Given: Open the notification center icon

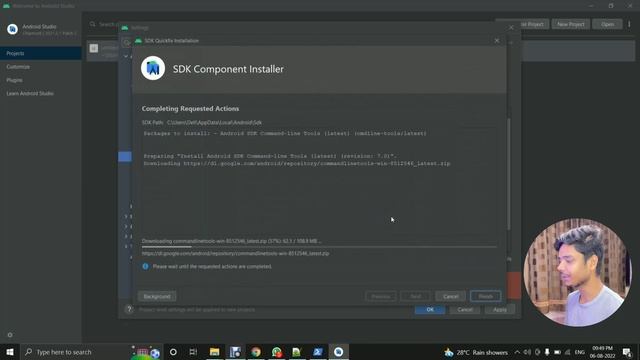Looking at the screenshot, I should tap(627, 352).
